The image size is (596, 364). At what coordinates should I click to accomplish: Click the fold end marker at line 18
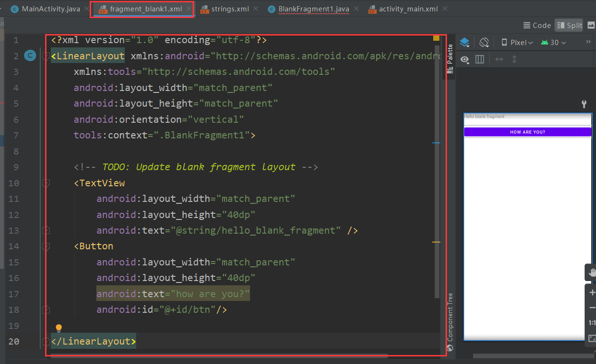coord(46,309)
